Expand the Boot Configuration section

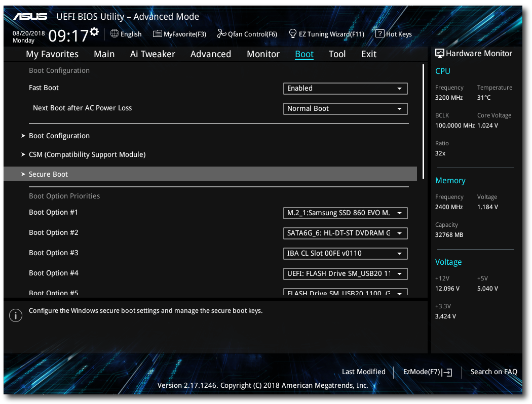coord(59,136)
